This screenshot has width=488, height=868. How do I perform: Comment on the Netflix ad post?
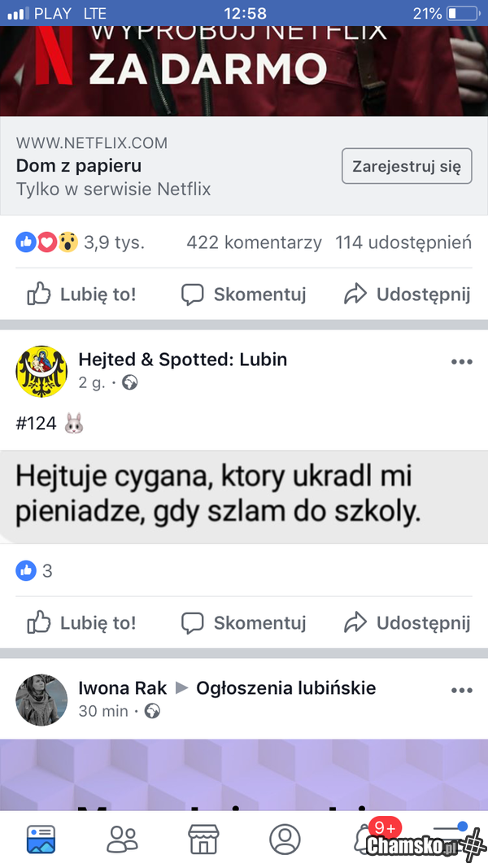(x=243, y=294)
